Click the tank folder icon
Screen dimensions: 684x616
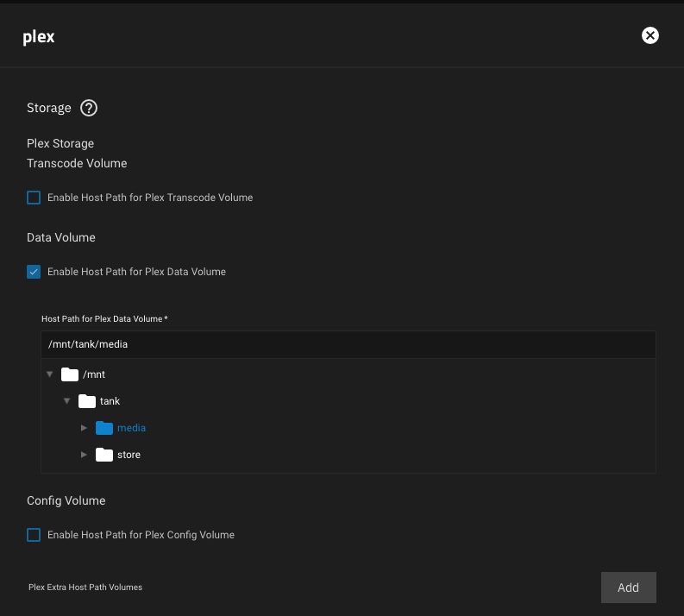87,401
